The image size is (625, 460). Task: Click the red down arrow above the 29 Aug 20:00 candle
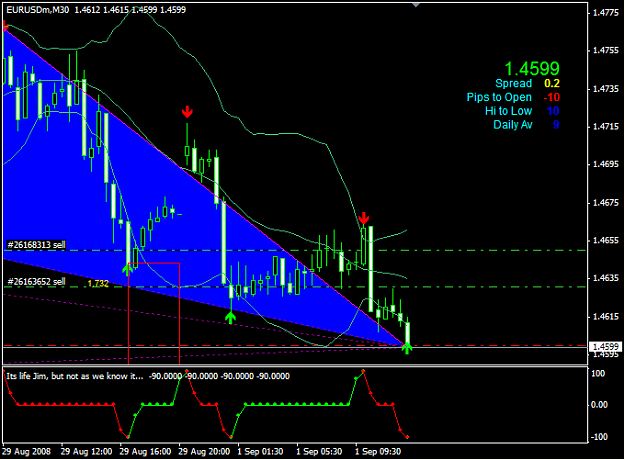coord(187,112)
